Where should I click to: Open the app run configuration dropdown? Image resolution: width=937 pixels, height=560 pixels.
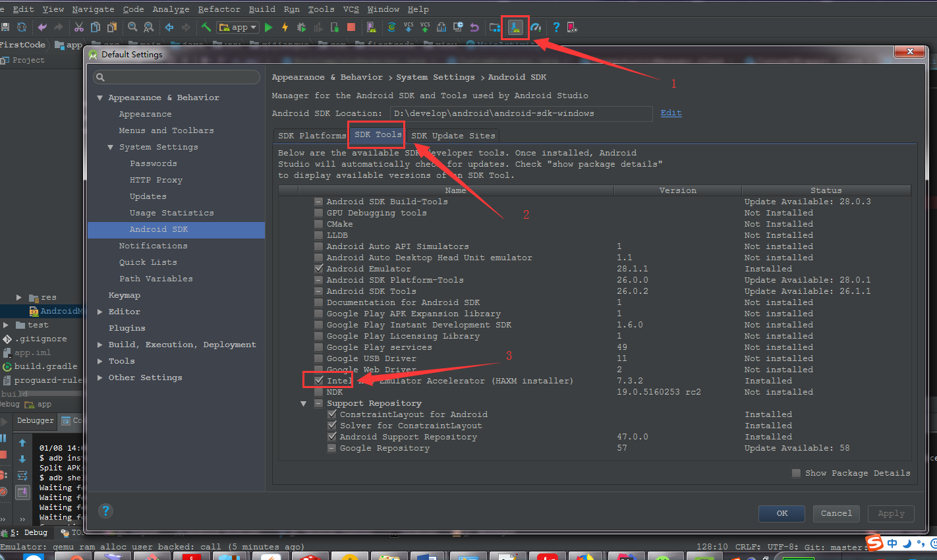coord(238,27)
